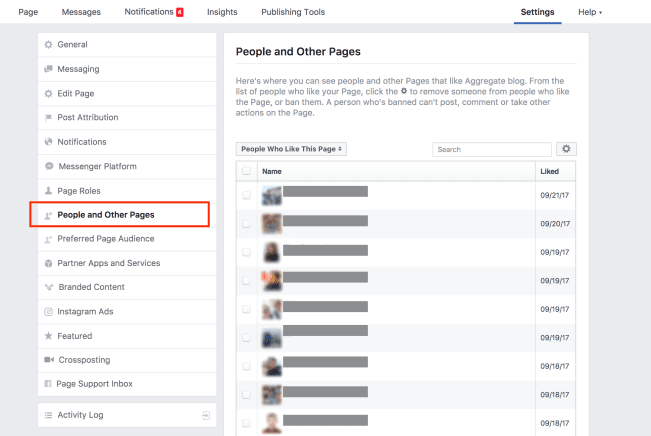Click the Edit Page gear icon

(x=49, y=93)
